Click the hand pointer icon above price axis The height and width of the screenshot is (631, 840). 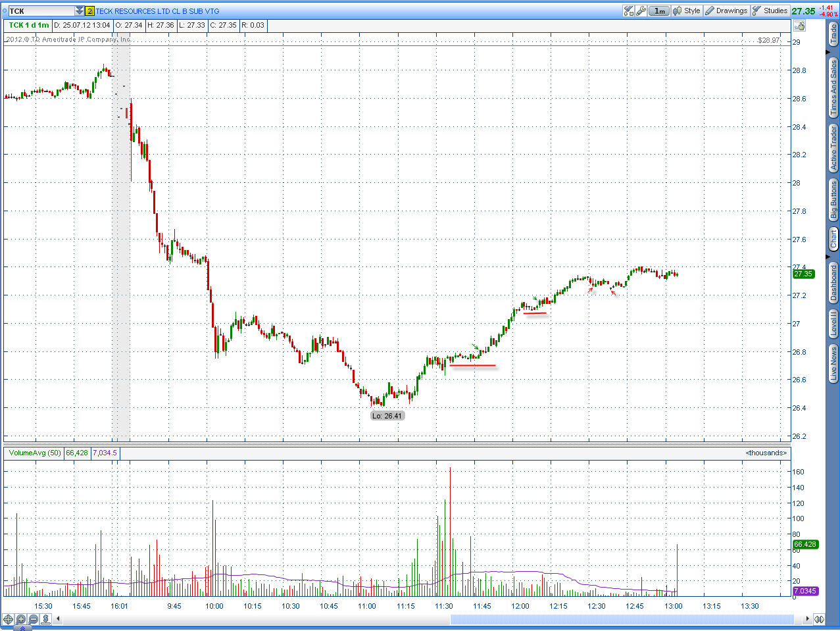799,26
